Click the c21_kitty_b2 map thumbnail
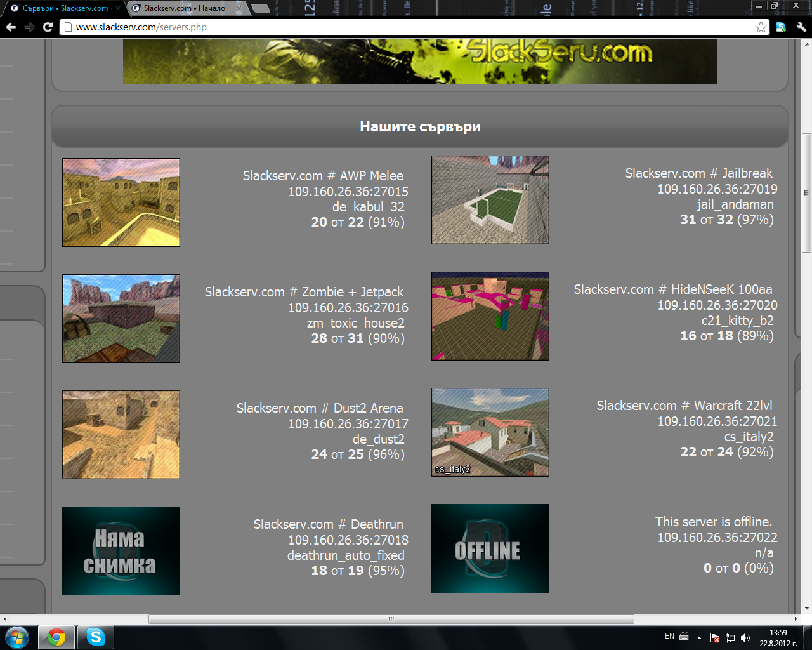Screen dimensions: 812x650 [490, 316]
